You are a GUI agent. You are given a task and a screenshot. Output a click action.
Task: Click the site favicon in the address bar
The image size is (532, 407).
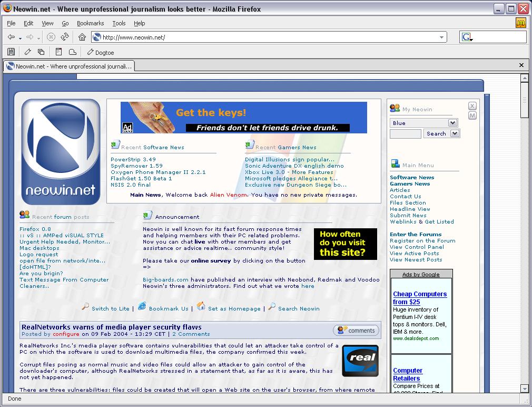97,37
